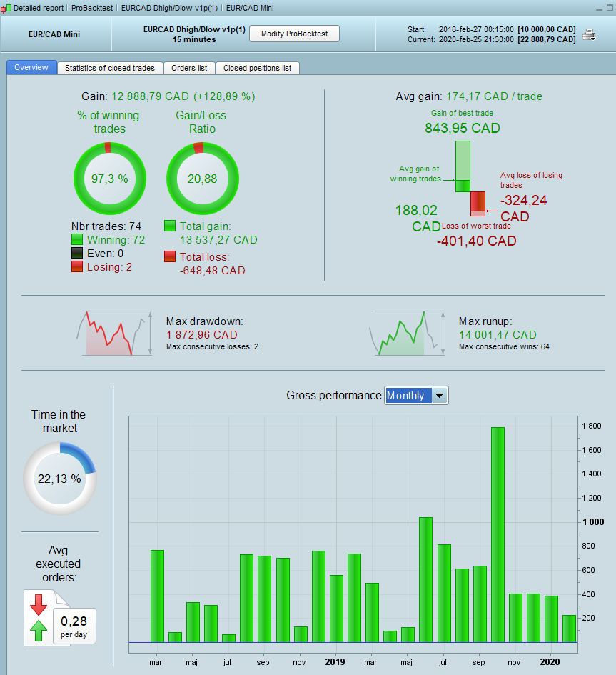Click the green up arrow executed orders icon
The width and height of the screenshot is (616, 675).
39,631
